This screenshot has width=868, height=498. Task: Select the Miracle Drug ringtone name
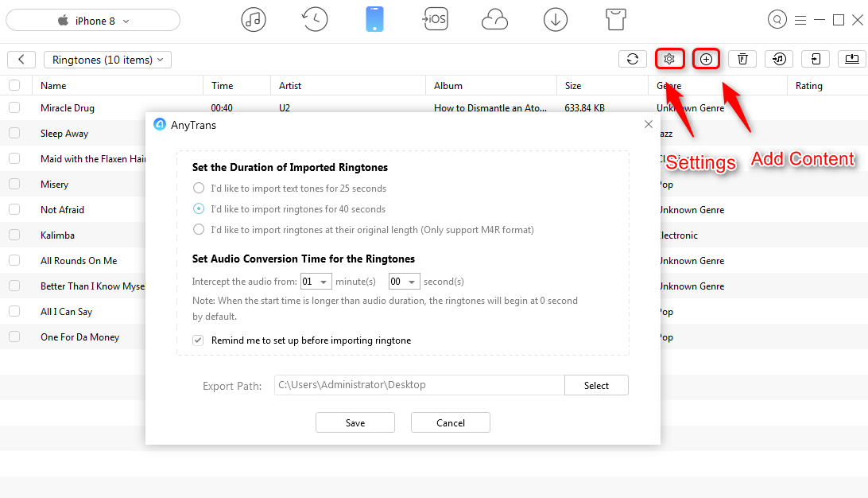click(68, 108)
